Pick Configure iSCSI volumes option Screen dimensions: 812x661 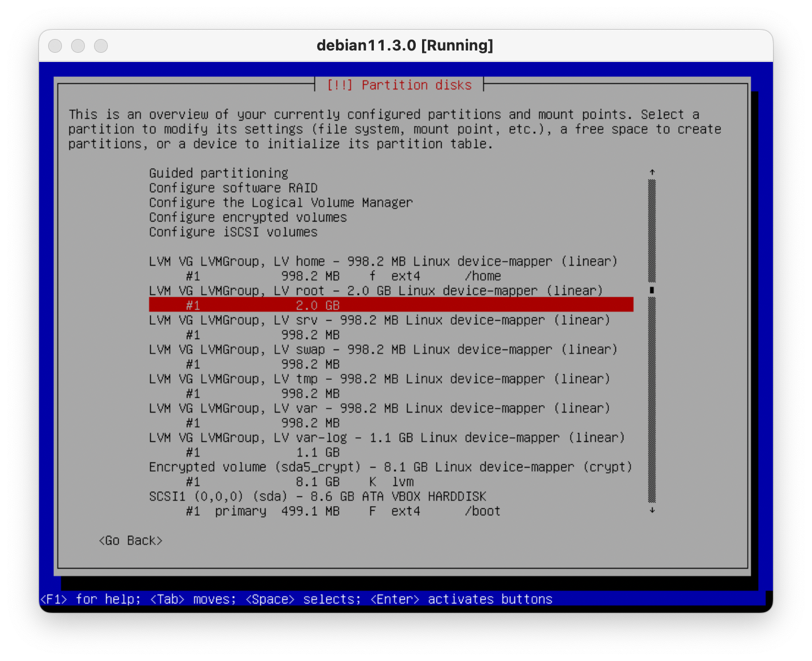pyautogui.click(x=233, y=232)
